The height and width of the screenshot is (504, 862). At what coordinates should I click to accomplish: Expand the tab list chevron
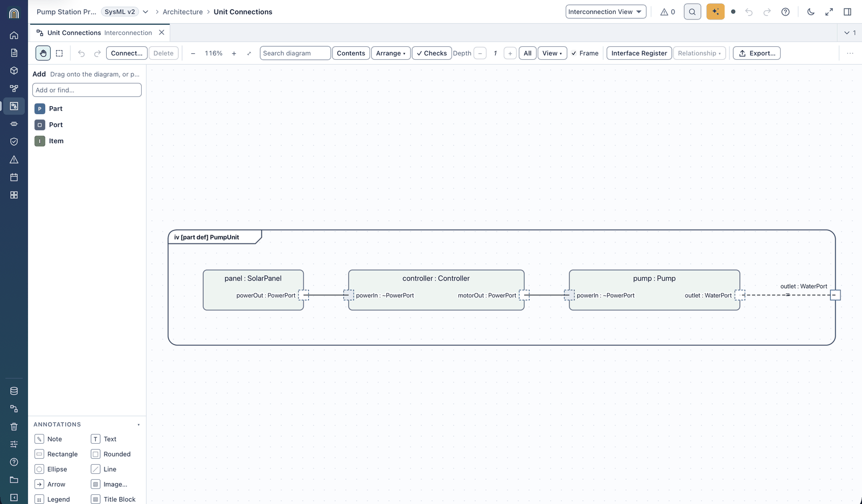point(850,33)
